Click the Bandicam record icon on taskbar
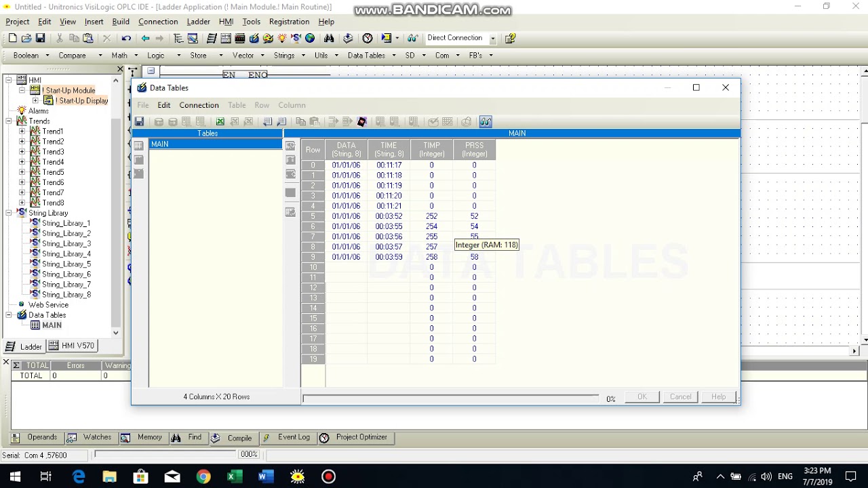Viewport: 868px width, 488px height. [329, 476]
